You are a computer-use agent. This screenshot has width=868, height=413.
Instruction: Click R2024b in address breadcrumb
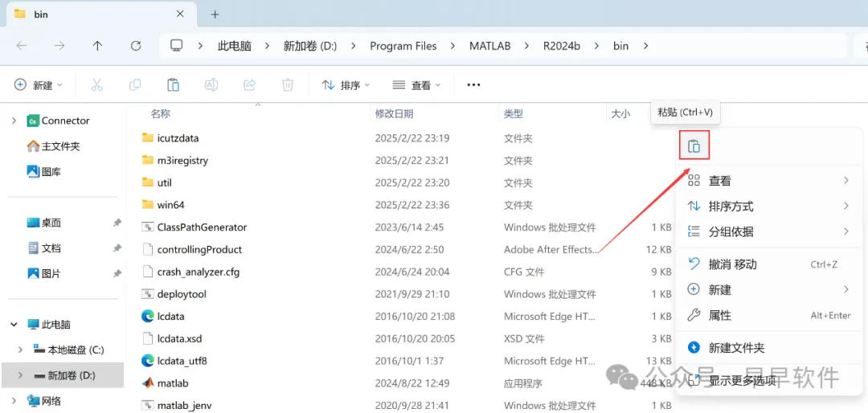(x=561, y=46)
